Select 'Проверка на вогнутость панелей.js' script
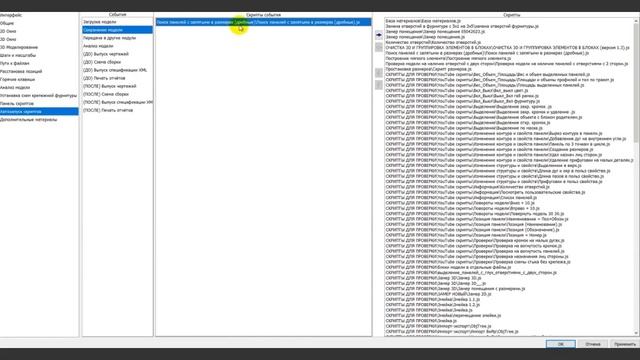The width and height of the screenshot is (640, 360). [x=475, y=251]
